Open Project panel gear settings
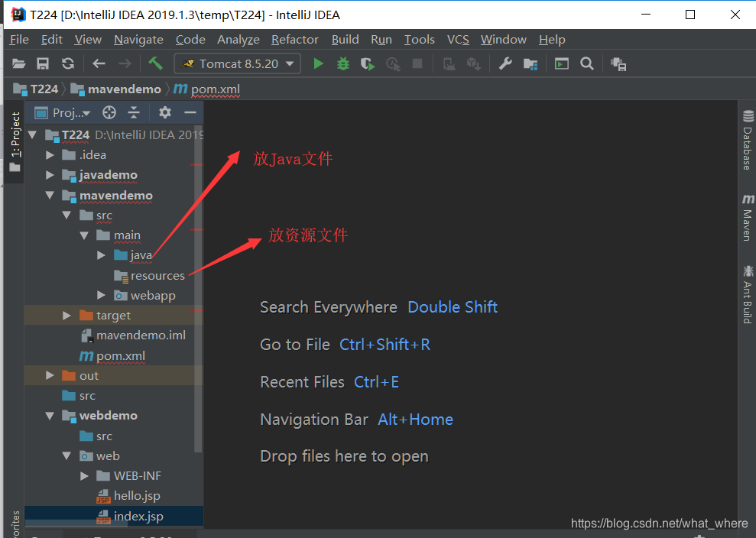The width and height of the screenshot is (756, 538). coord(165,113)
